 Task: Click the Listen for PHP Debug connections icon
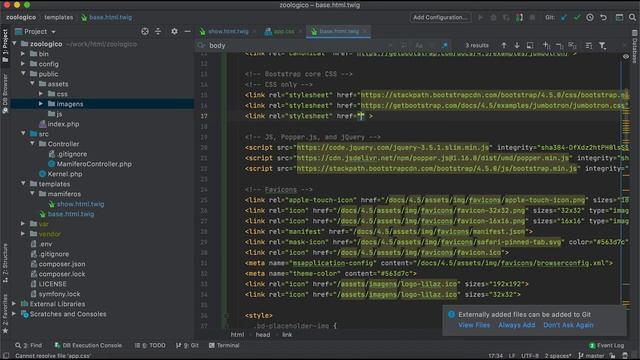(519, 18)
